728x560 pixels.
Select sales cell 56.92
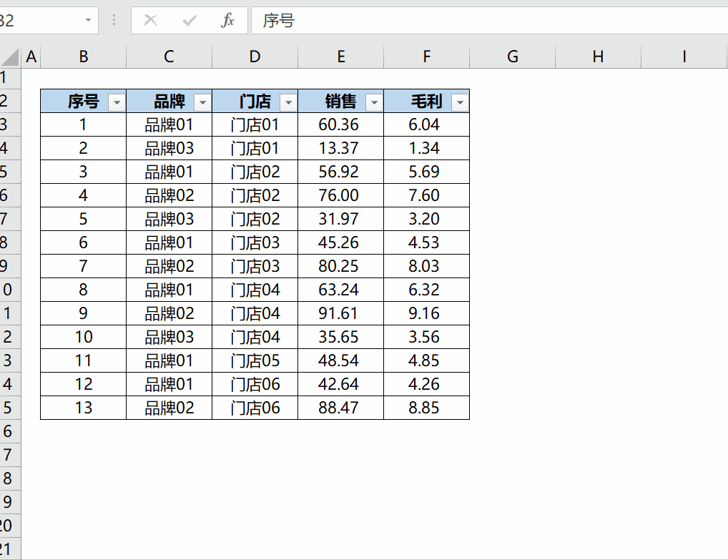tap(341, 172)
